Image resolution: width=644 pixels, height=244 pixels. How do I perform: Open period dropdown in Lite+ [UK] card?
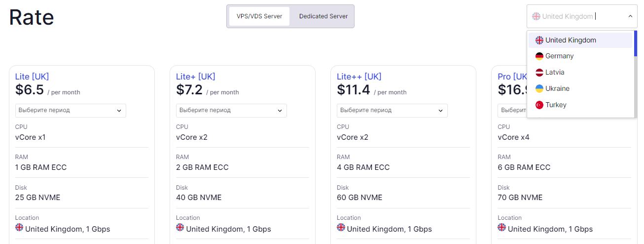231,110
